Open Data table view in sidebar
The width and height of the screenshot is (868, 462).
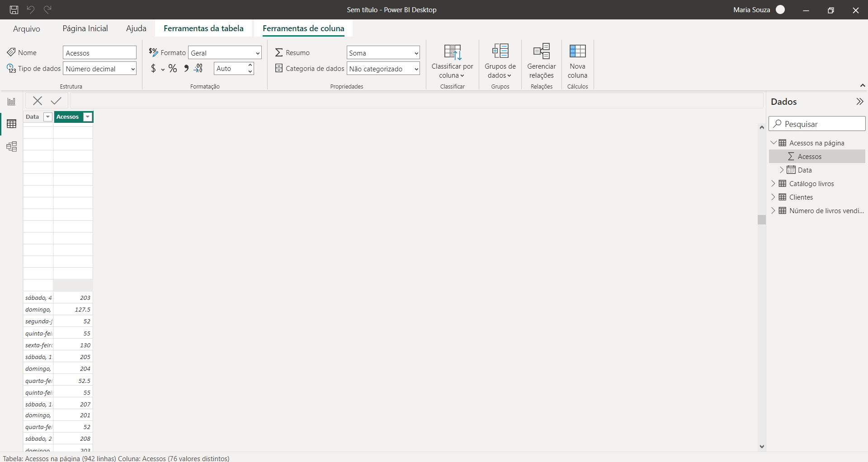point(11,124)
